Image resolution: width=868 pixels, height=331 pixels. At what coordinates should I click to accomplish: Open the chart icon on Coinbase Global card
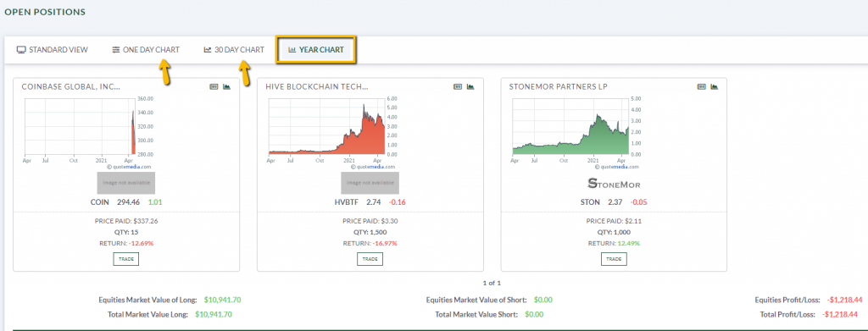coord(227,86)
